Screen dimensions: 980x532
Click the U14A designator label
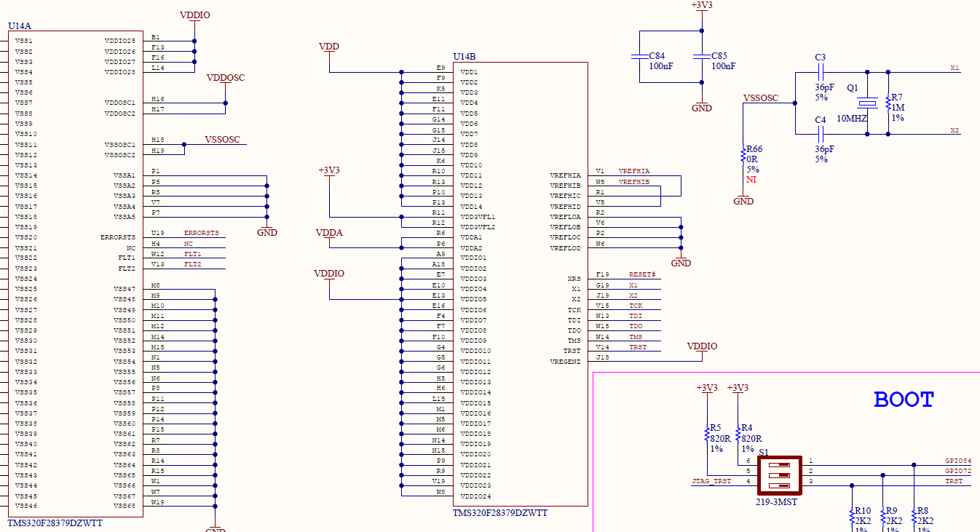coord(20,26)
